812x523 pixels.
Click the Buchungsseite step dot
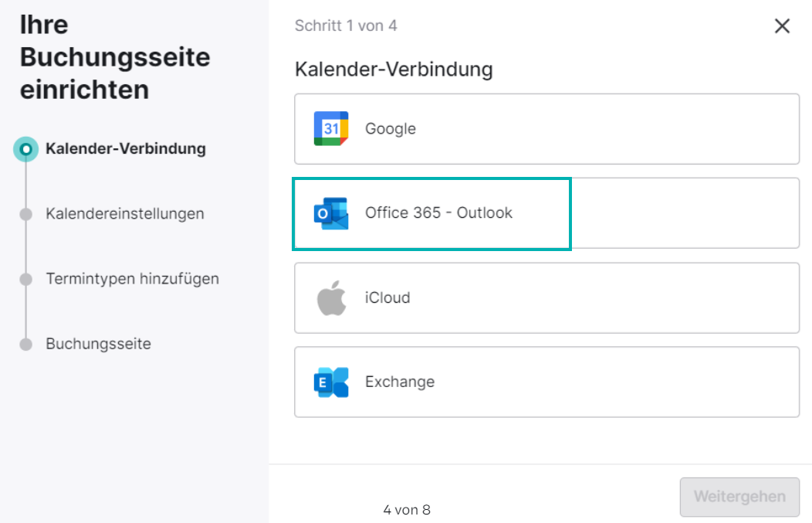[26, 345]
